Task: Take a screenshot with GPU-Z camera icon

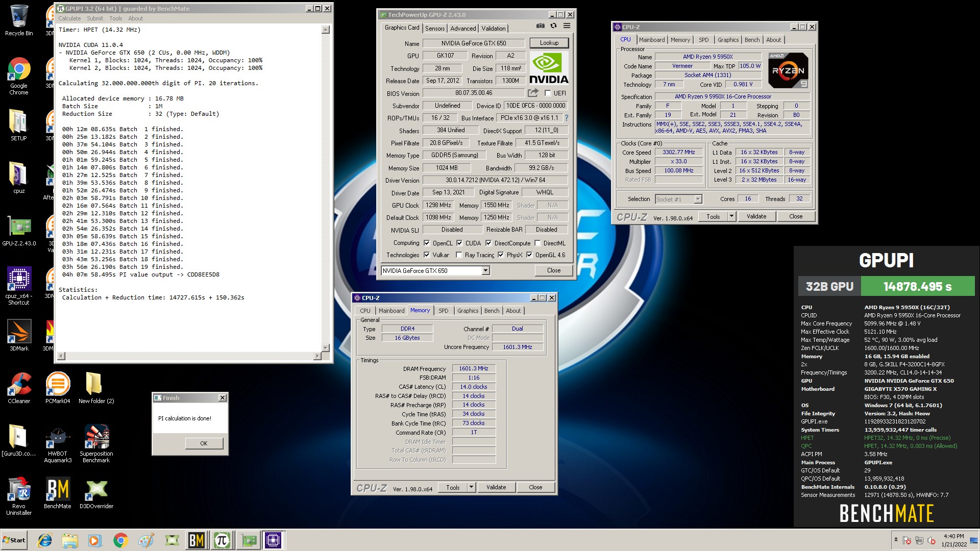Action: (x=540, y=26)
